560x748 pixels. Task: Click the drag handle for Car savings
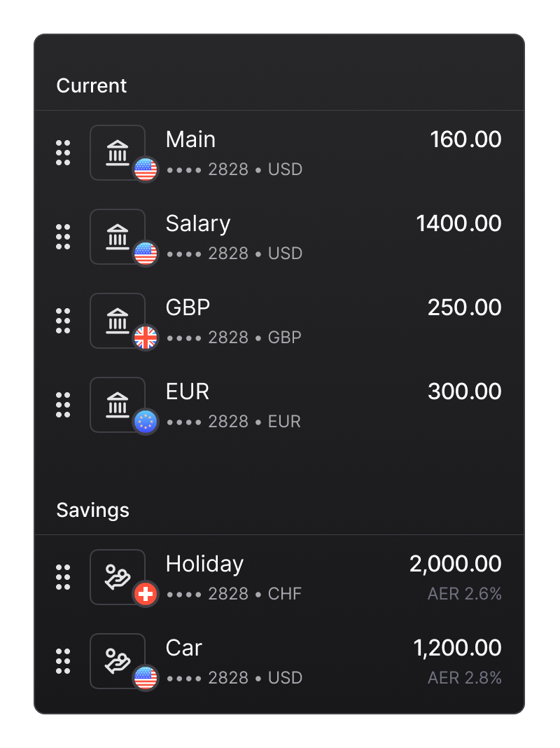tap(63, 661)
